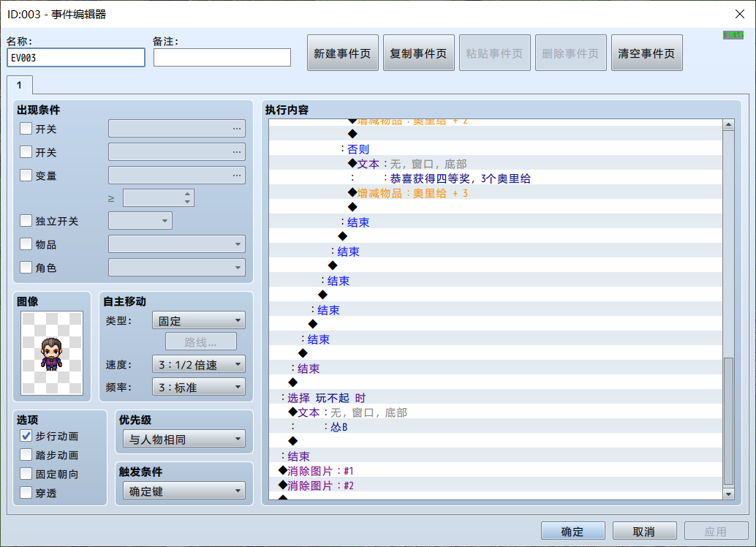Open the 优先级 dropdown 与人物相同
The height and width of the screenshot is (547, 756).
(184, 439)
